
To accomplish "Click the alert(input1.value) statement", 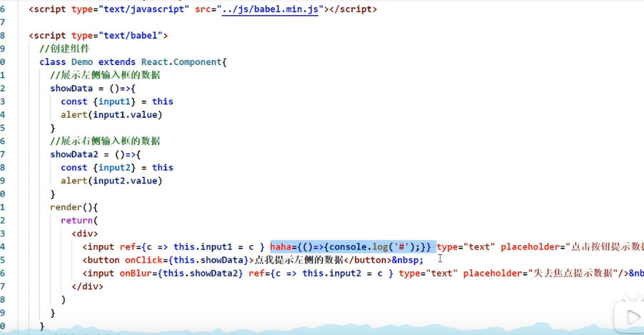I will [111, 115].
